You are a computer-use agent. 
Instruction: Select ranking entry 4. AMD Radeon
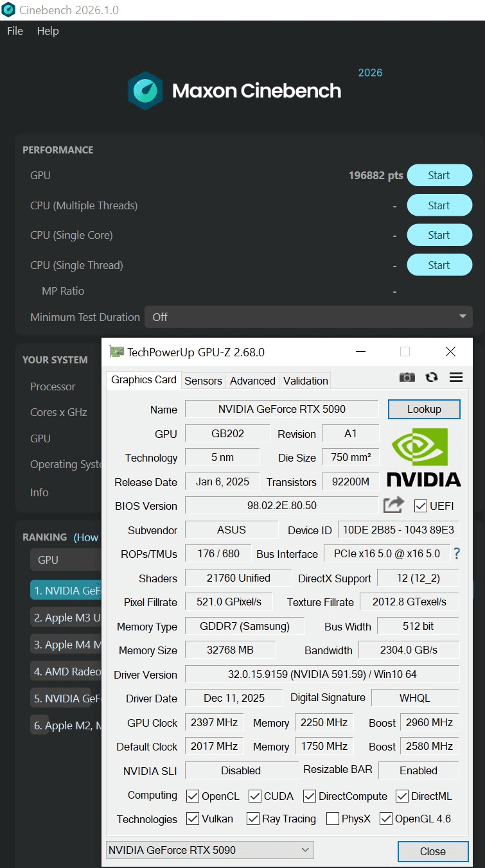[66, 672]
